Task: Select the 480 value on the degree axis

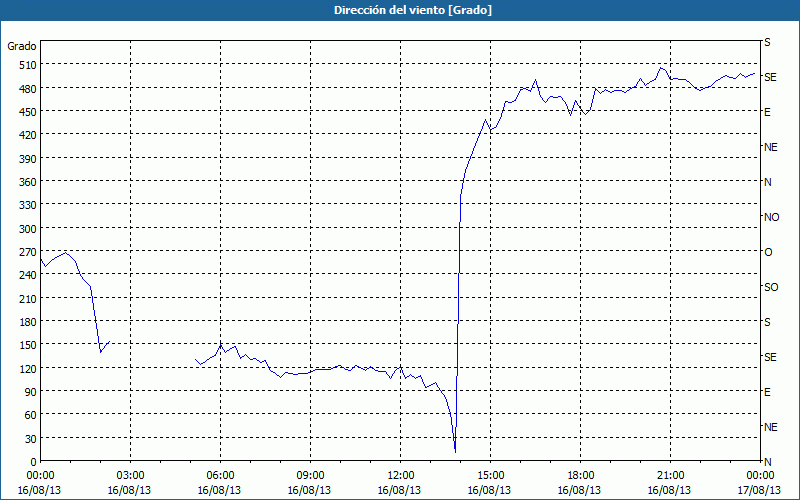Action: coord(29,89)
